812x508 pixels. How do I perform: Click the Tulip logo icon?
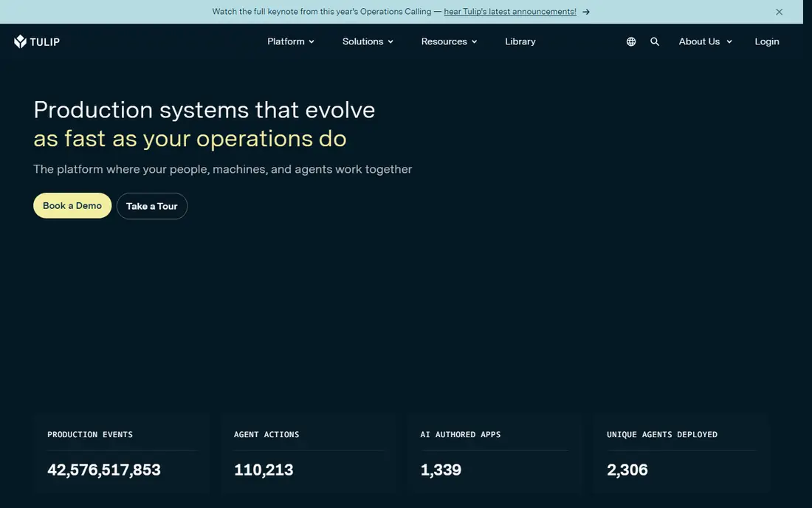[20, 41]
